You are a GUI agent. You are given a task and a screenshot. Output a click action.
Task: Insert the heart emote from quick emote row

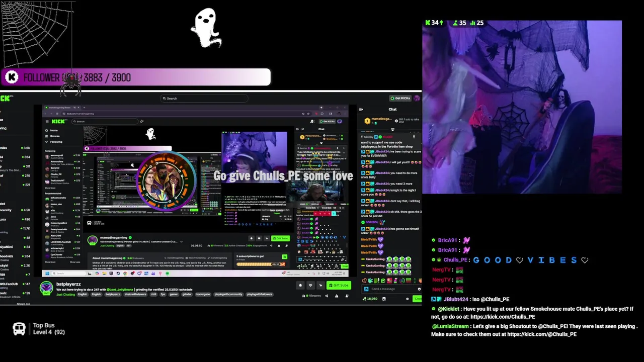click(364, 280)
